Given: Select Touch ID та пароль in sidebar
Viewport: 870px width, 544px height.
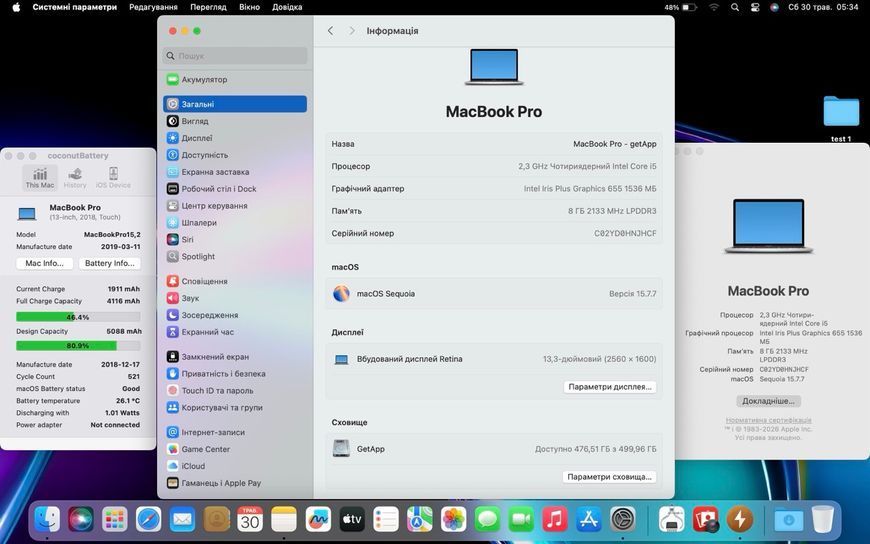Looking at the screenshot, I should pos(235,391).
